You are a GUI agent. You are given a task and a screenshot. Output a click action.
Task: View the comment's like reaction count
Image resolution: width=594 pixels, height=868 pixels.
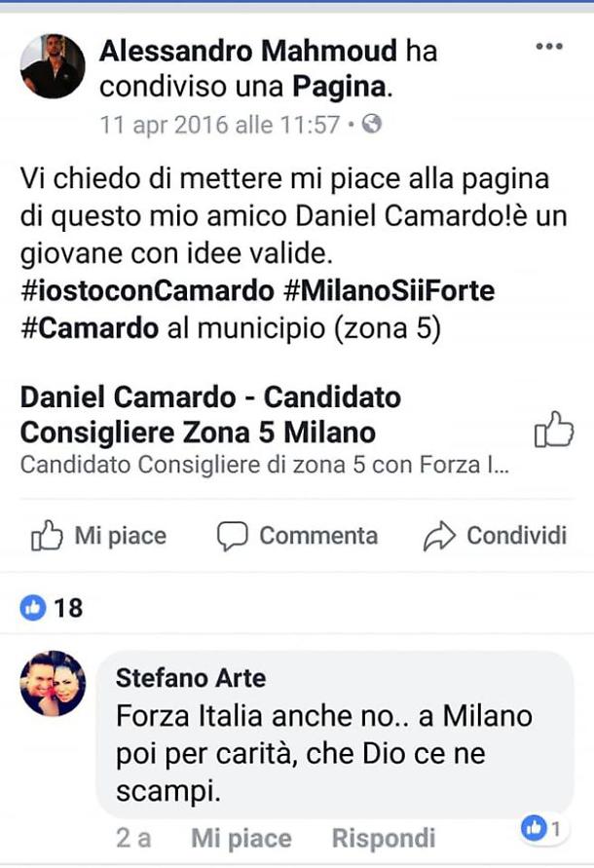click(541, 829)
